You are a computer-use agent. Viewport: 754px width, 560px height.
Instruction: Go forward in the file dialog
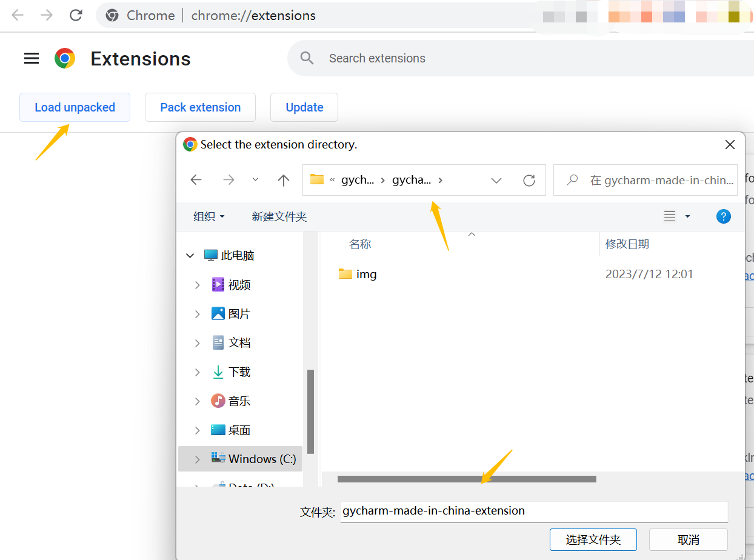tap(229, 180)
